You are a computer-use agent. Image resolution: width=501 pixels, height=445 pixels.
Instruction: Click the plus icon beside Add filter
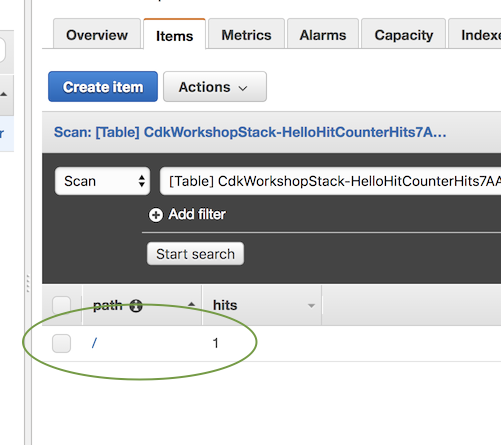156,215
